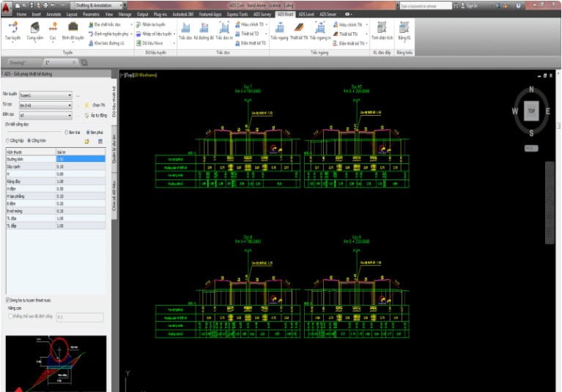
Task: Open the Annotate ribbon tab
Action: [53, 14]
